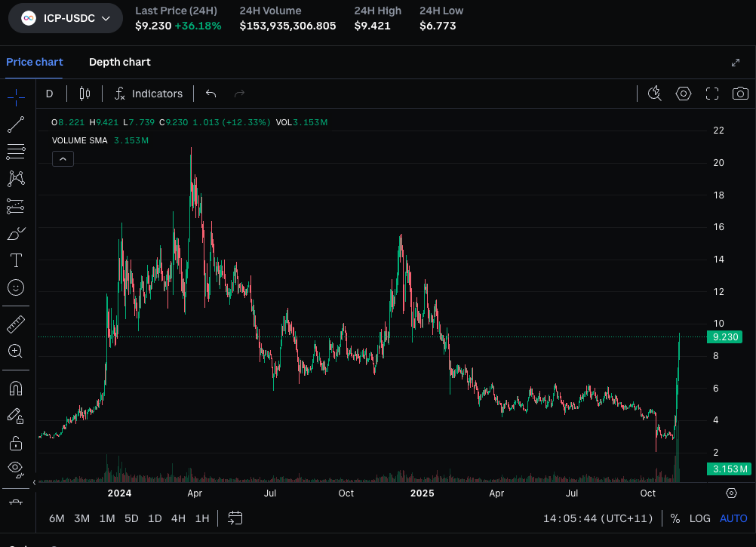Click the 9.230 current price label

(x=724, y=336)
